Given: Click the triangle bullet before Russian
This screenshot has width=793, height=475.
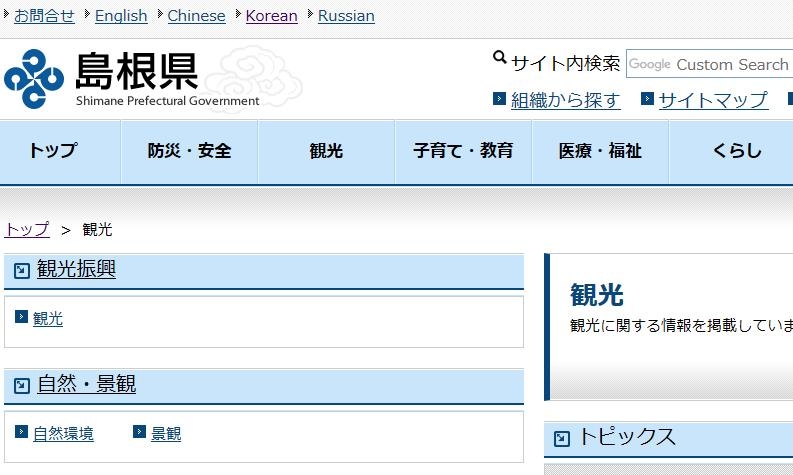Looking at the screenshot, I should point(311,14).
